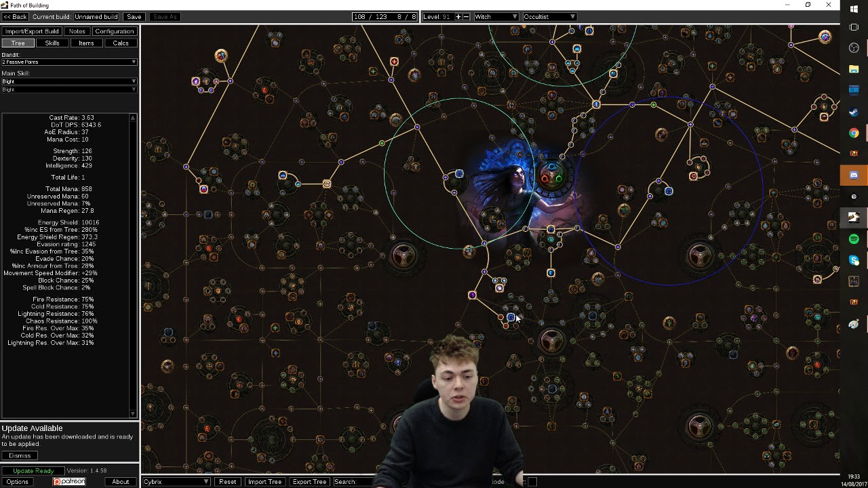The height and width of the screenshot is (488, 868).
Task: Switch to the Items tab
Action: 86,43
